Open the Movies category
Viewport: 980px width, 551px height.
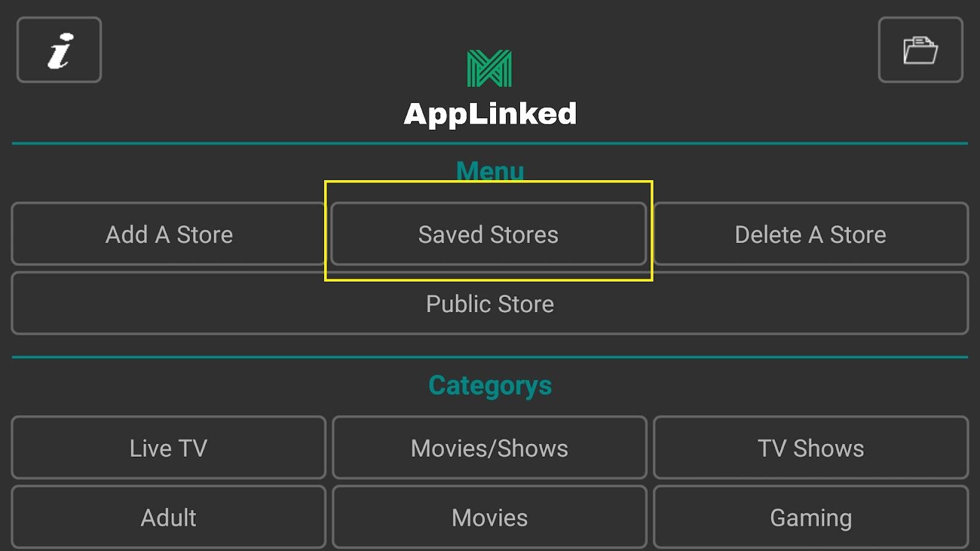(x=489, y=517)
